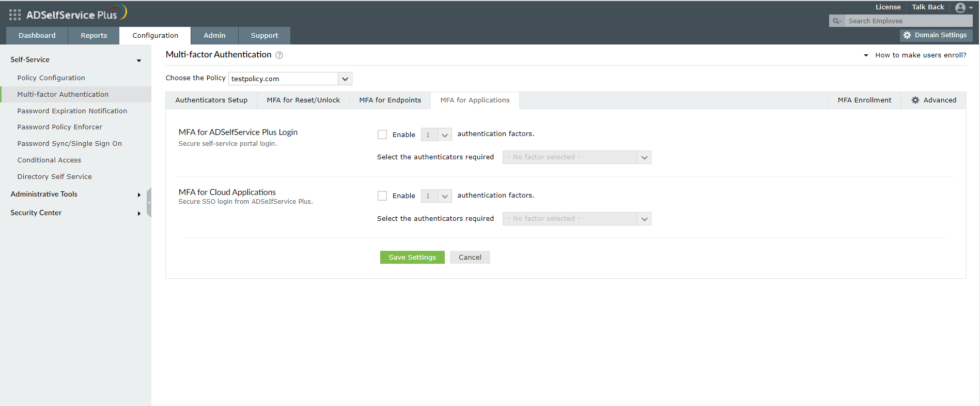The height and width of the screenshot is (406, 980).
Task: Click the search employee magnifier icon
Action: pos(836,21)
